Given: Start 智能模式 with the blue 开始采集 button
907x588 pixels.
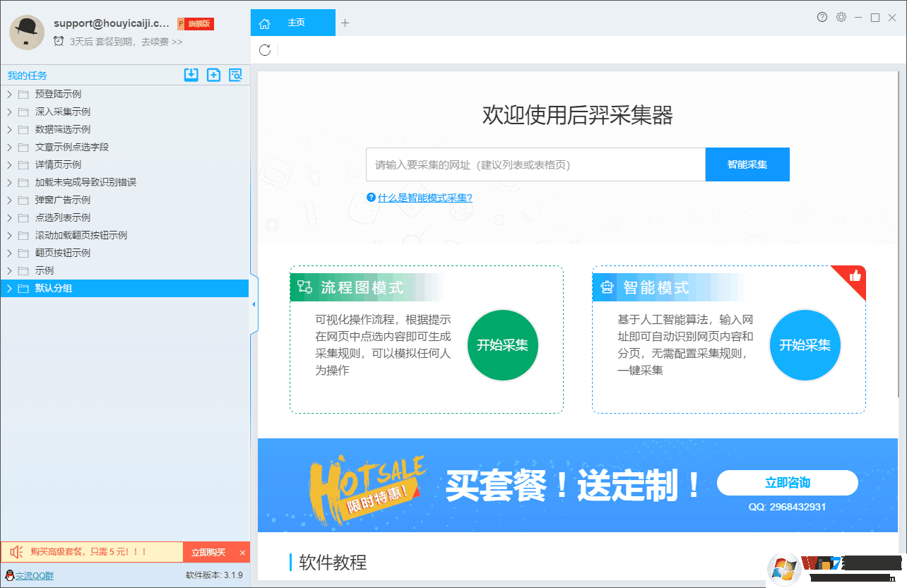Looking at the screenshot, I should click(805, 345).
